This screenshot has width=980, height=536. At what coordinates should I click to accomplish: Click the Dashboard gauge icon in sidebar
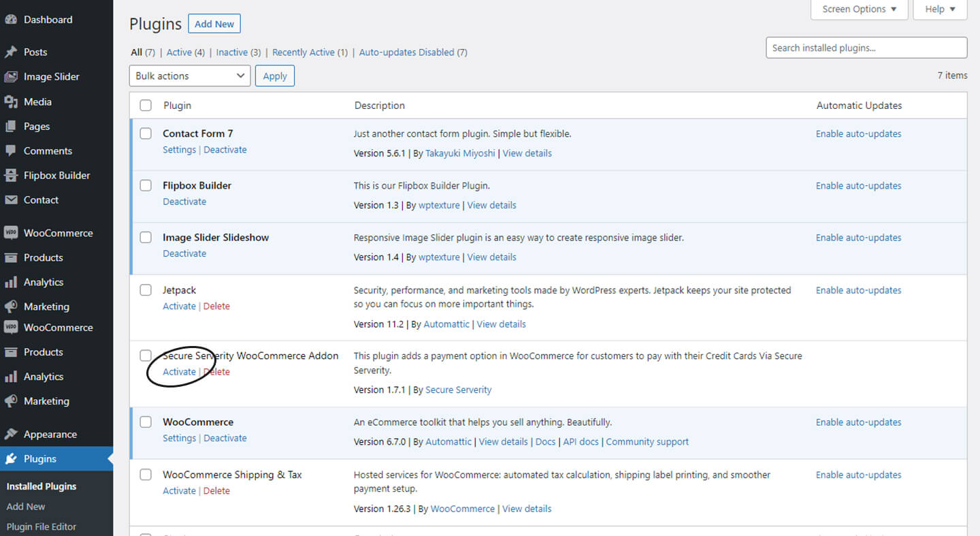point(11,20)
